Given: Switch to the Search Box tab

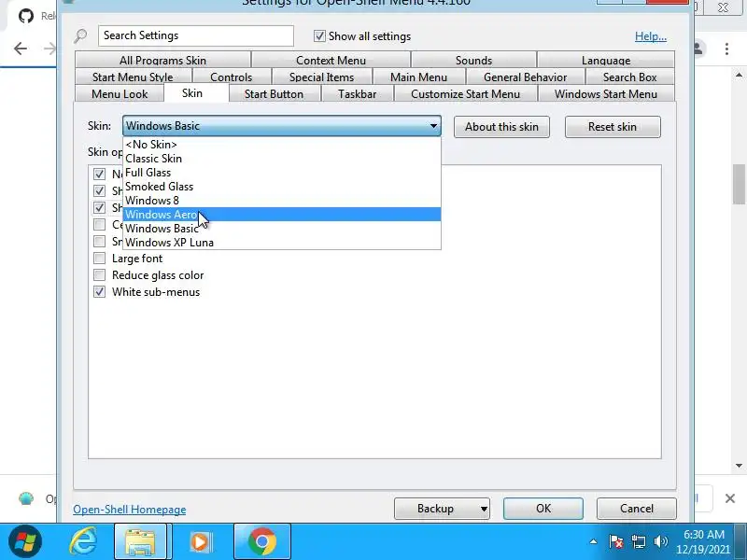Looking at the screenshot, I should point(629,77).
